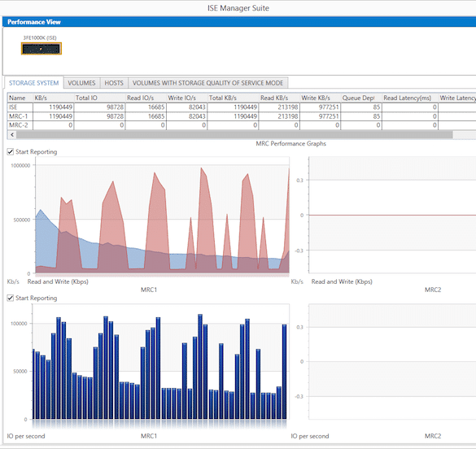This screenshot has height=449, width=476.
Task: Uncheck Start Reporting above Read and Write graph
Action: [11, 151]
